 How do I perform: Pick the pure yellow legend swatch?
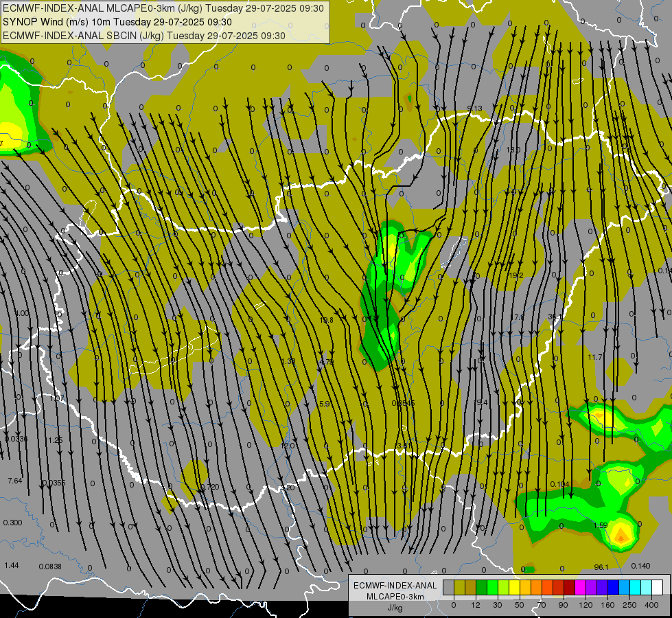514,588
